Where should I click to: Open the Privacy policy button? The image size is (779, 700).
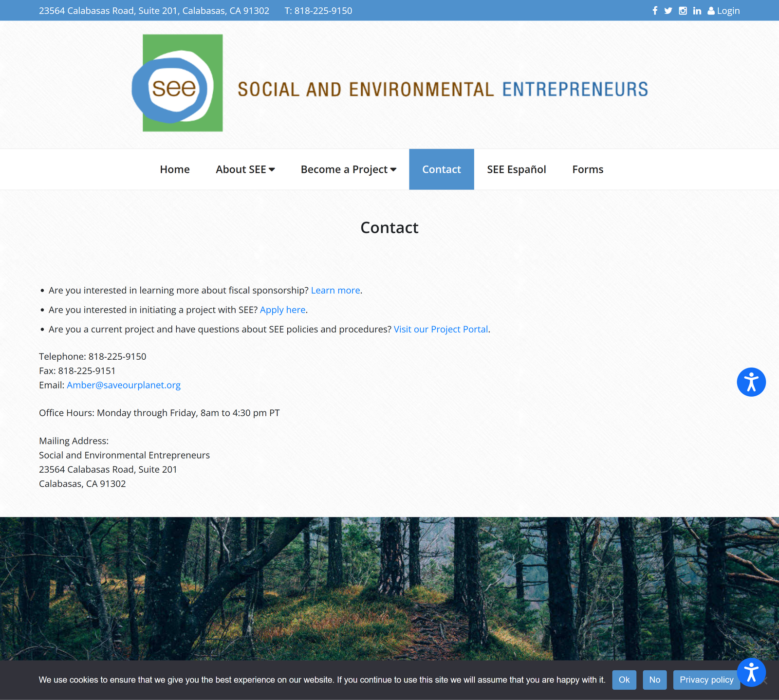click(x=706, y=680)
